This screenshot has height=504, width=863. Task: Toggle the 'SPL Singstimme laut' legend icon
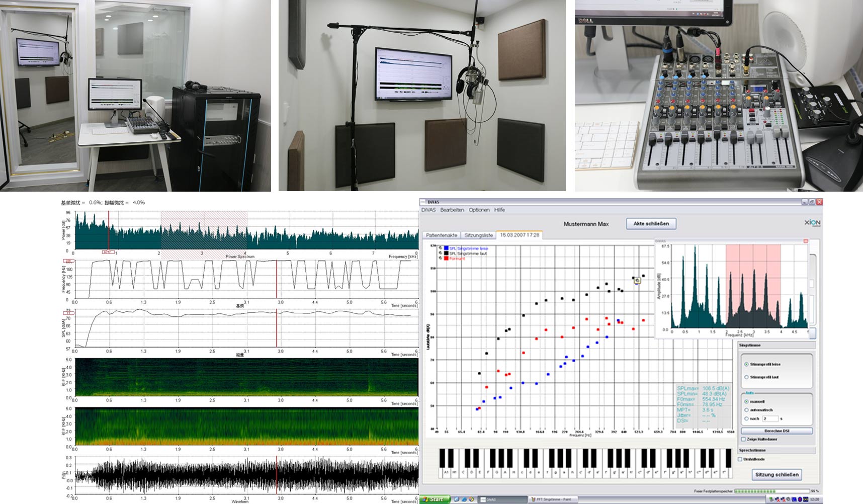tap(441, 253)
